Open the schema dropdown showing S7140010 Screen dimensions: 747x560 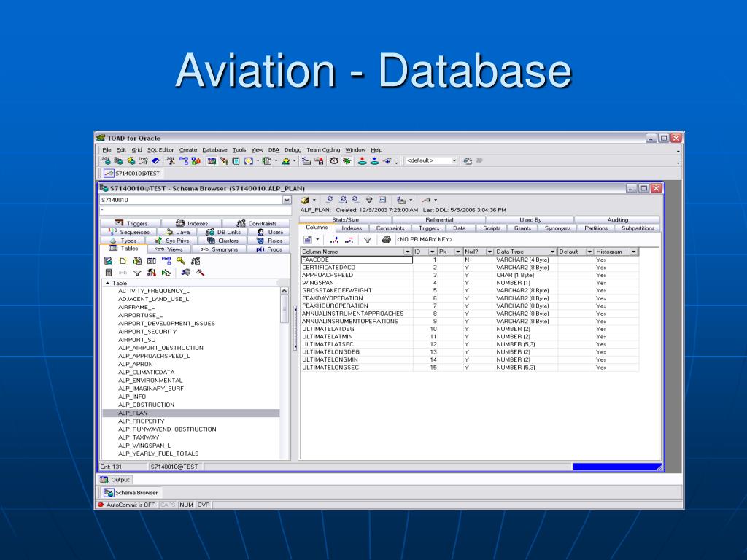[x=287, y=200]
